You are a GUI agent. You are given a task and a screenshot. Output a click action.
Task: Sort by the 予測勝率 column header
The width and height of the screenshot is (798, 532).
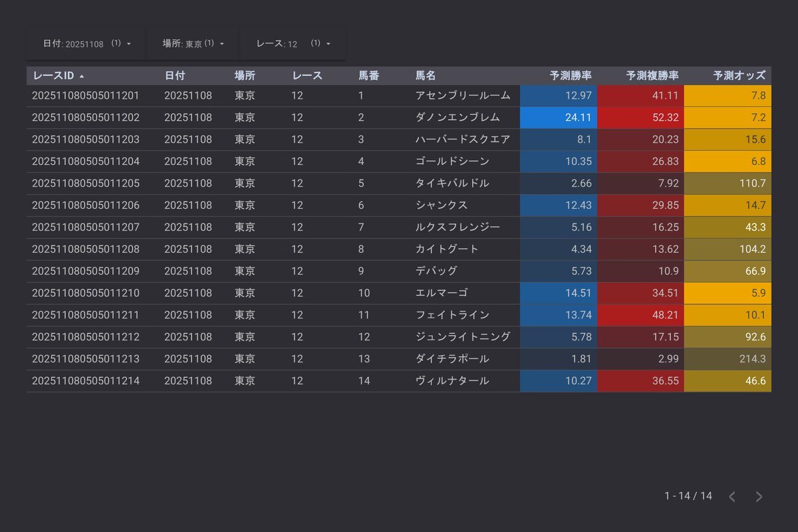[571, 76]
